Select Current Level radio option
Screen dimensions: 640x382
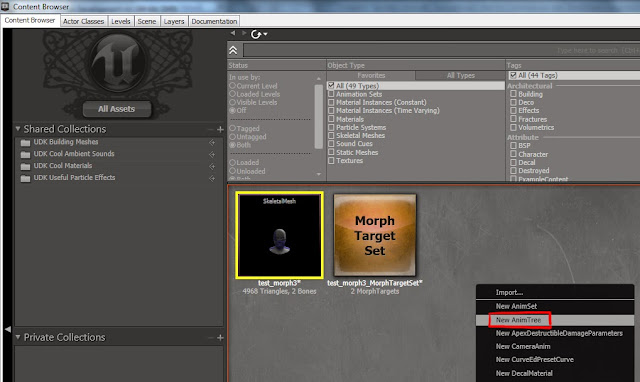[x=233, y=86]
